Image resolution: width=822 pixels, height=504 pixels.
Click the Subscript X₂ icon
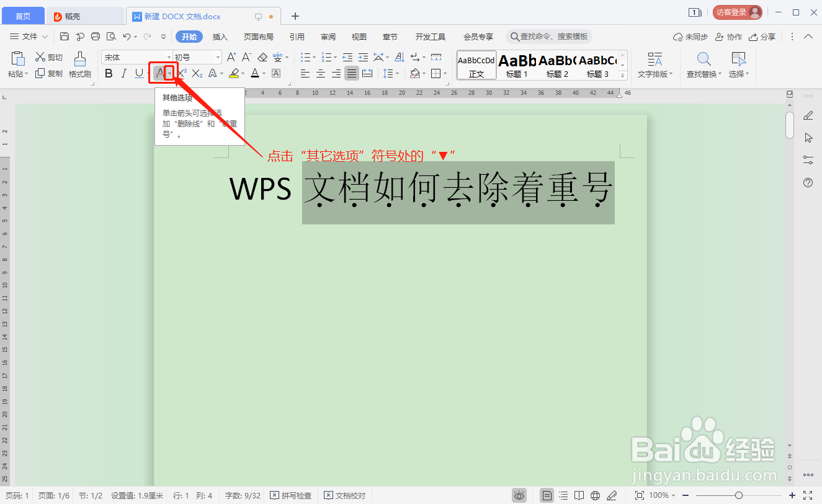click(197, 74)
